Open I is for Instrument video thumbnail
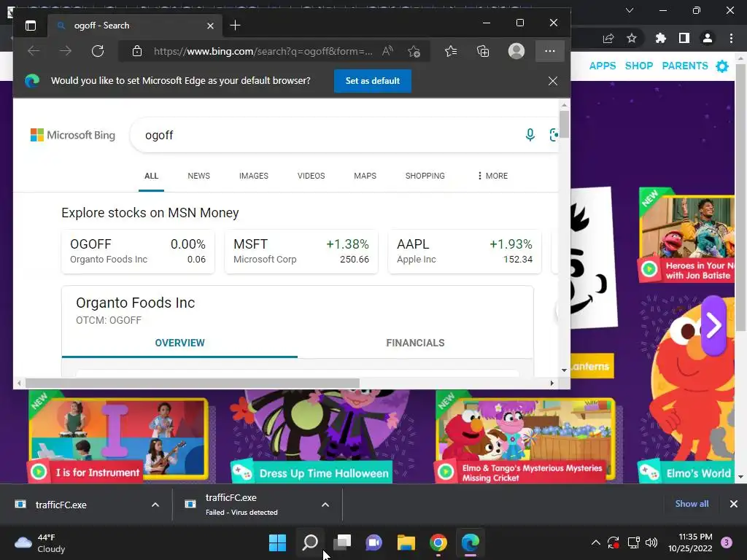Viewport: 747px width, 560px height. coord(118,439)
